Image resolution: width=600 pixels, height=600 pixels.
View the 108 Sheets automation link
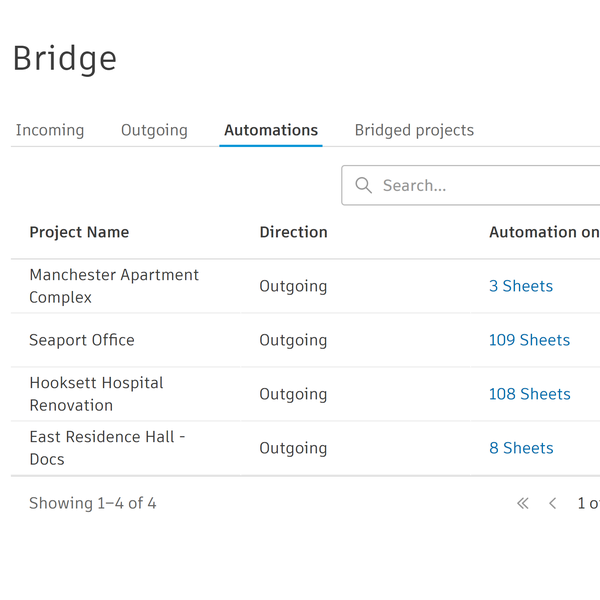coord(529,394)
